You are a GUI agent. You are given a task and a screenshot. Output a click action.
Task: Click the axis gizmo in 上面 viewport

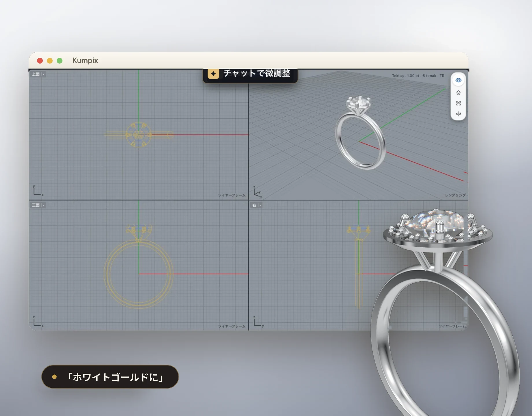pyautogui.click(x=38, y=191)
